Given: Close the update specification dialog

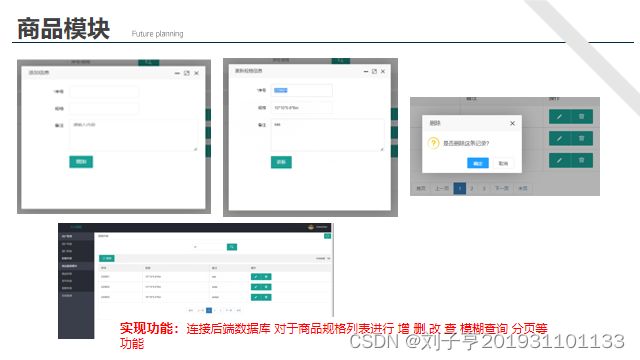Looking at the screenshot, I should (383, 71).
